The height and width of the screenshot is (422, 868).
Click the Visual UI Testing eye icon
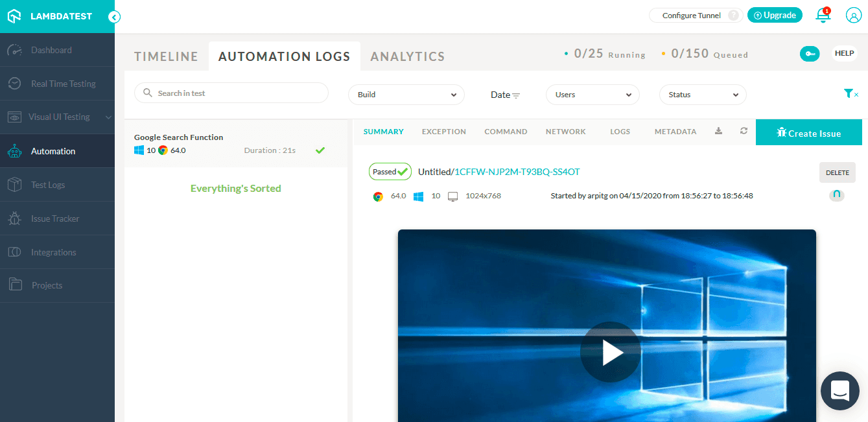click(x=14, y=117)
